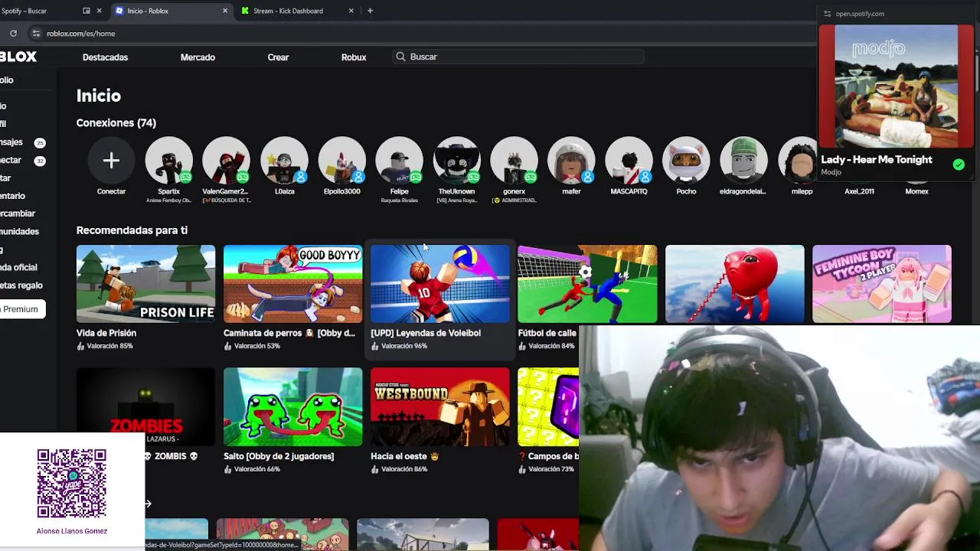Close the Stream - Kick Dashboard tab
The width and height of the screenshot is (980, 551).
351,11
